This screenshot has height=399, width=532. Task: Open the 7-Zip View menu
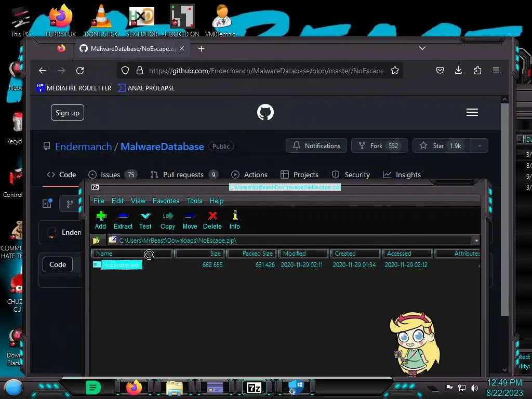(x=138, y=201)
